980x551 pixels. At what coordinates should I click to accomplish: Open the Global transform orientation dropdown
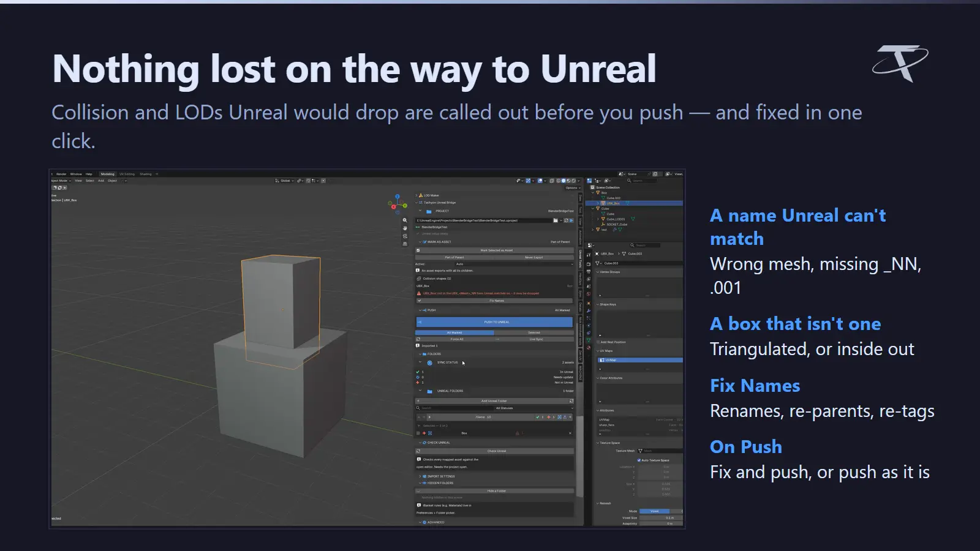coord(285,181)
